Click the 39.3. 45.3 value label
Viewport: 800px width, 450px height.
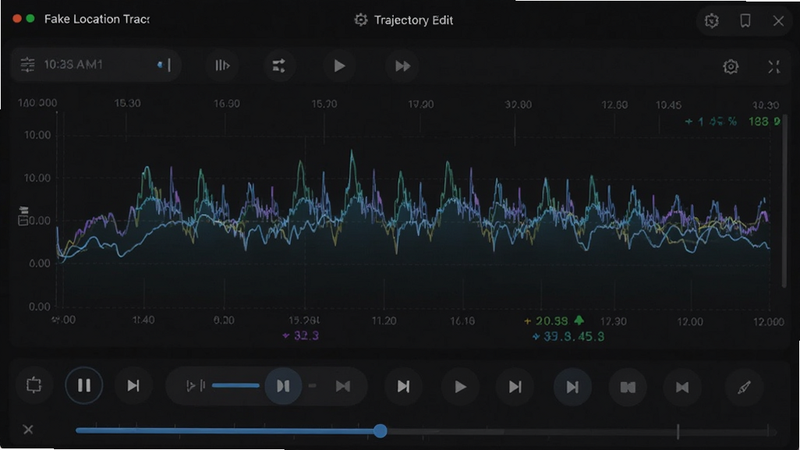tap(568, 336)
